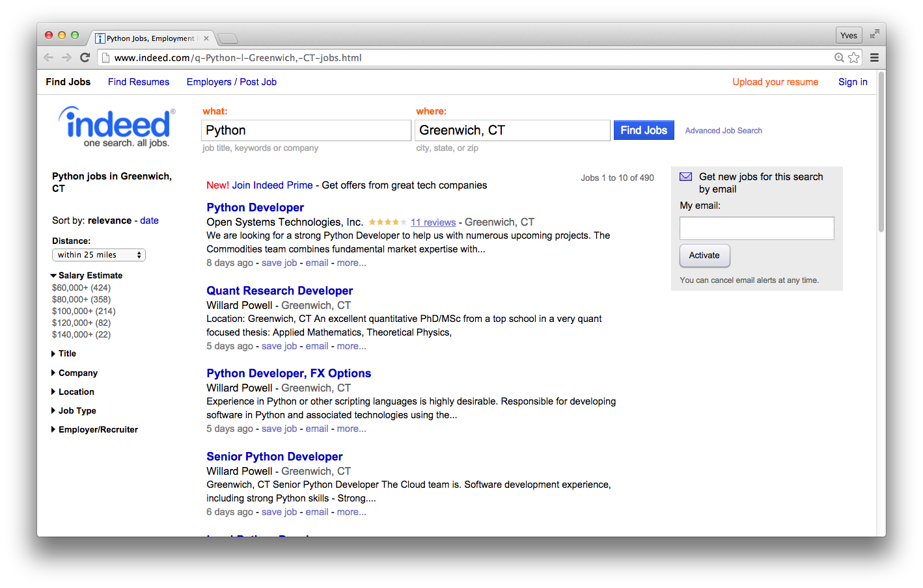Open the within 25 miles distance dropdown

point(99,255)
